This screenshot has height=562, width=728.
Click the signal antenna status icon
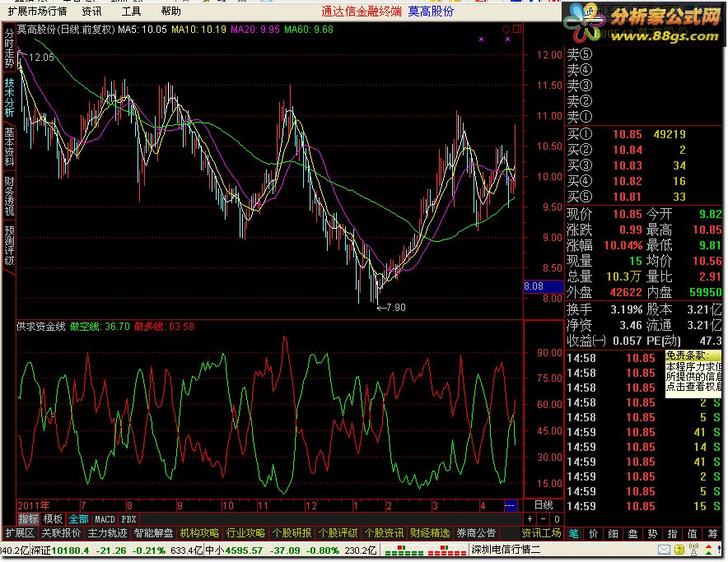694,550
